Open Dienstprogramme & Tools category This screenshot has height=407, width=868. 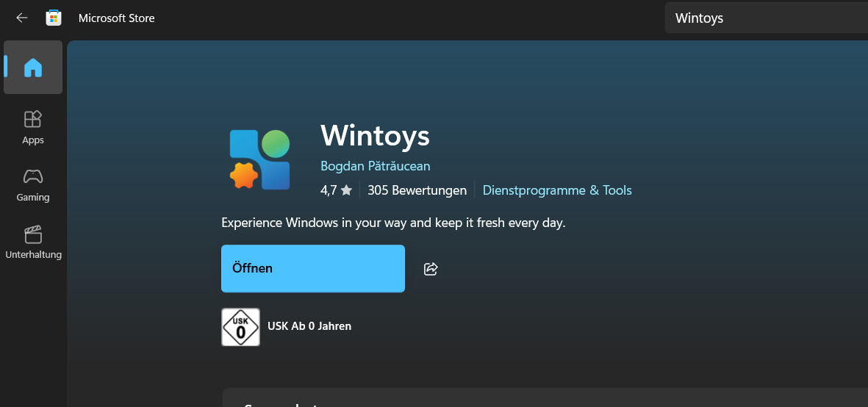pyautogui.click(x=557, y=190)
